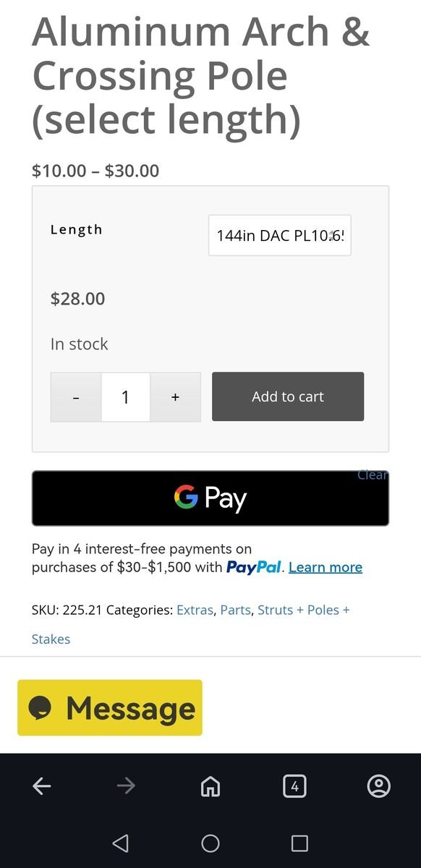This screenshot has height=868, width=421.
Task: Tap the Android home circle button
Action: click(210, 843)
